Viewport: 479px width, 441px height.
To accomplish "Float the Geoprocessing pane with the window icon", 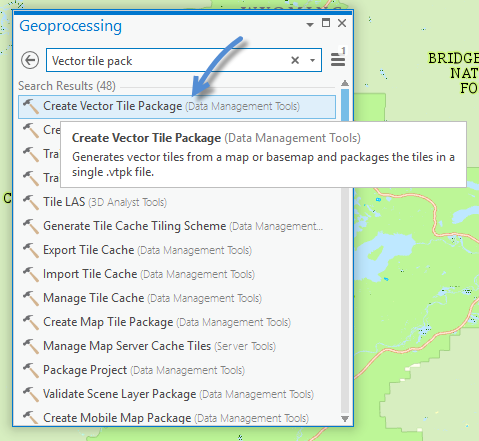I will (x=326, y=23).
